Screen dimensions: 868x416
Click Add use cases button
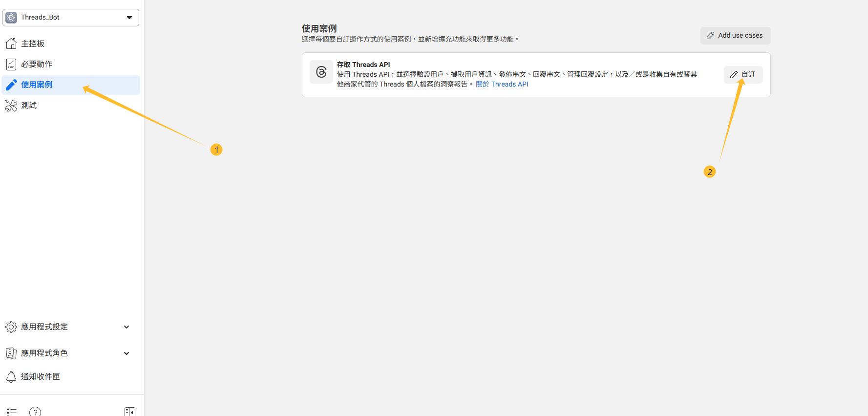735,36
